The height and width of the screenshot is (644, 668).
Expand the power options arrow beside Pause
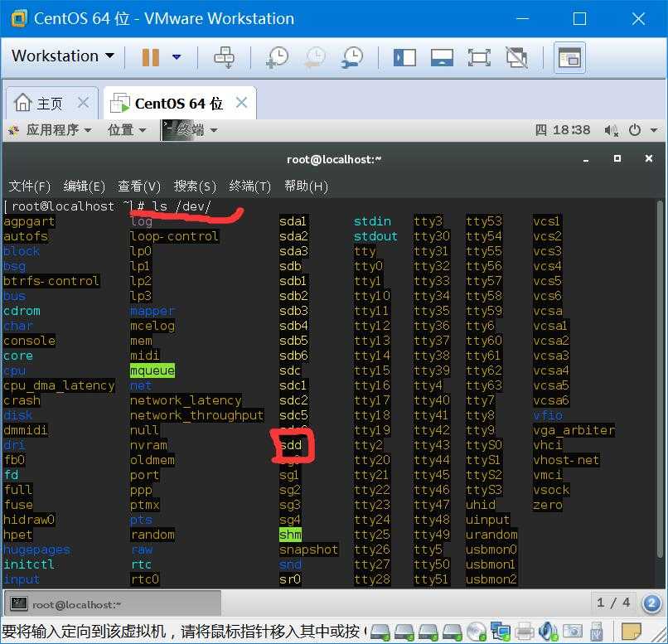pyautogui.click(x=177, y=56)
